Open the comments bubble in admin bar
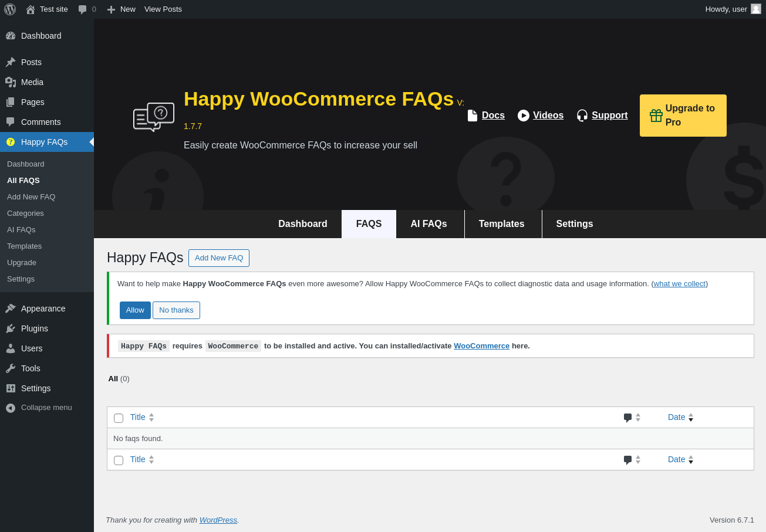 [x=82, y=9]
